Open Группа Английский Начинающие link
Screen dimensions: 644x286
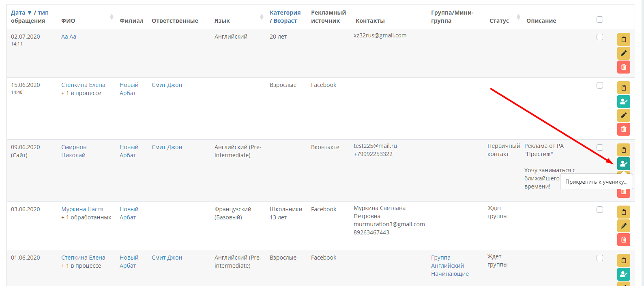click(x=450, y=266)
